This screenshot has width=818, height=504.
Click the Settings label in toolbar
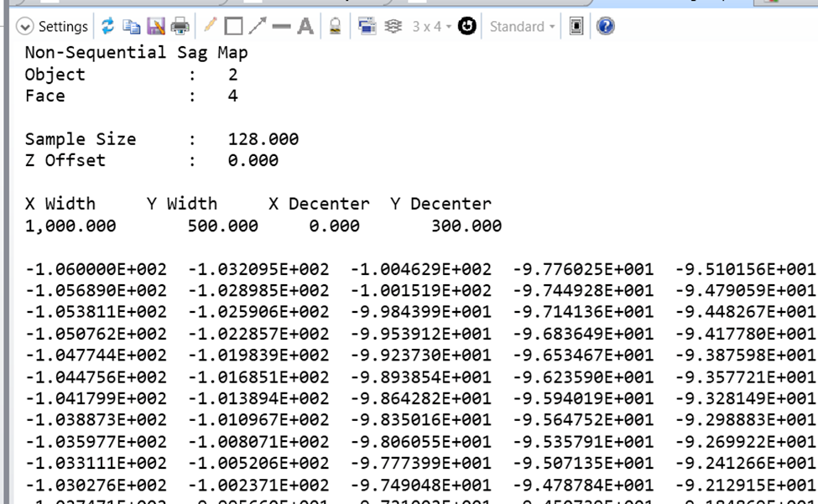click(x=63, y=27)
